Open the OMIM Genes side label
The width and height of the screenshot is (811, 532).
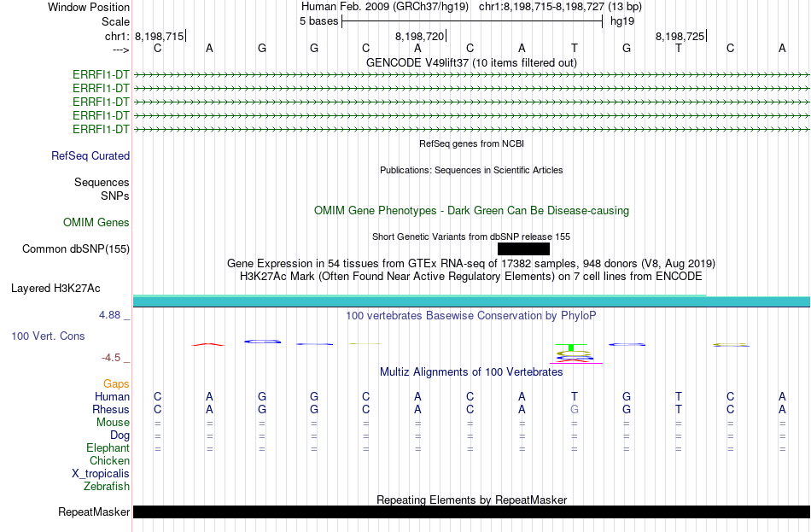tap(96, 223)
